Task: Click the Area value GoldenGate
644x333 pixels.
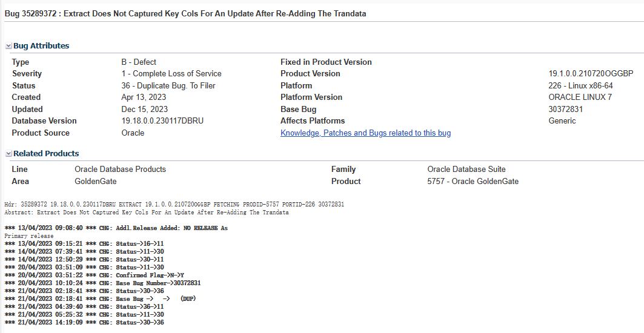Action: point(95,181)
